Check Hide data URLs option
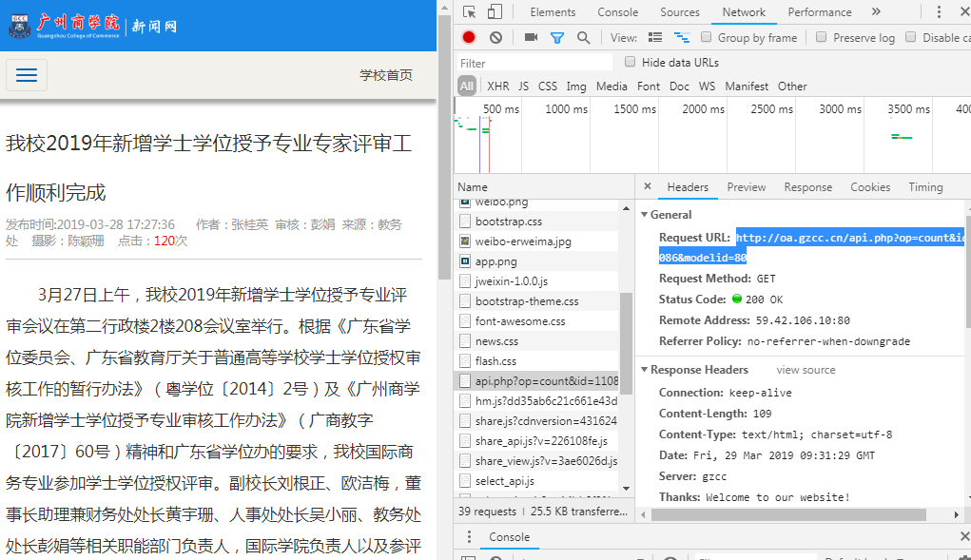 click(630, 62)
